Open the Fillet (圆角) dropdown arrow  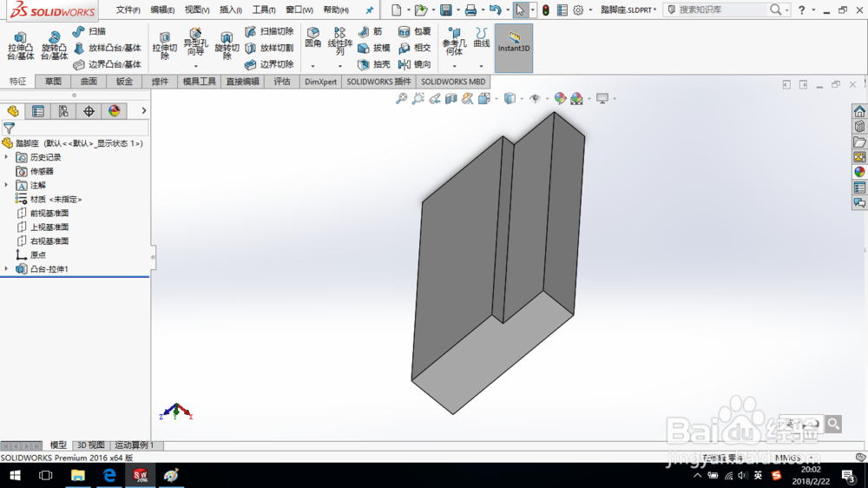(x=312, y=67)
